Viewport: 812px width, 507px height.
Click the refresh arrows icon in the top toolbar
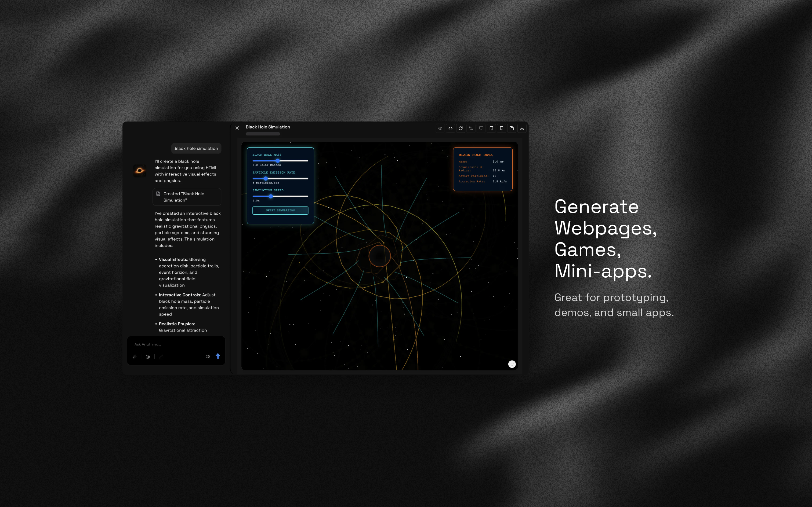[x=461, y=128]
